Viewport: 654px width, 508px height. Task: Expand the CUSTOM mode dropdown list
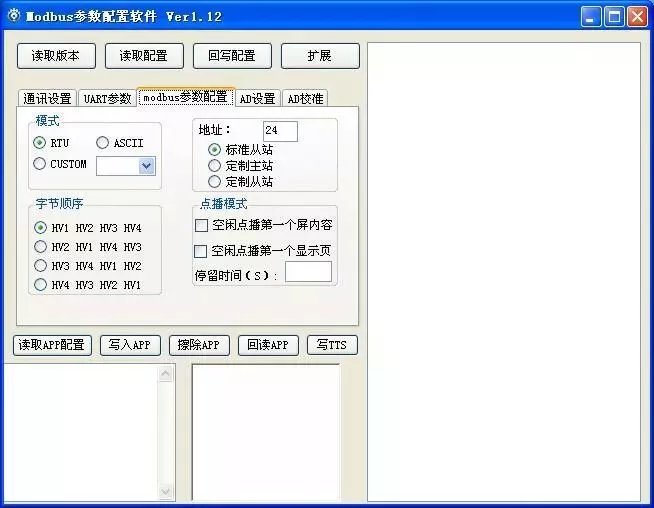click(x=147, y=166)
